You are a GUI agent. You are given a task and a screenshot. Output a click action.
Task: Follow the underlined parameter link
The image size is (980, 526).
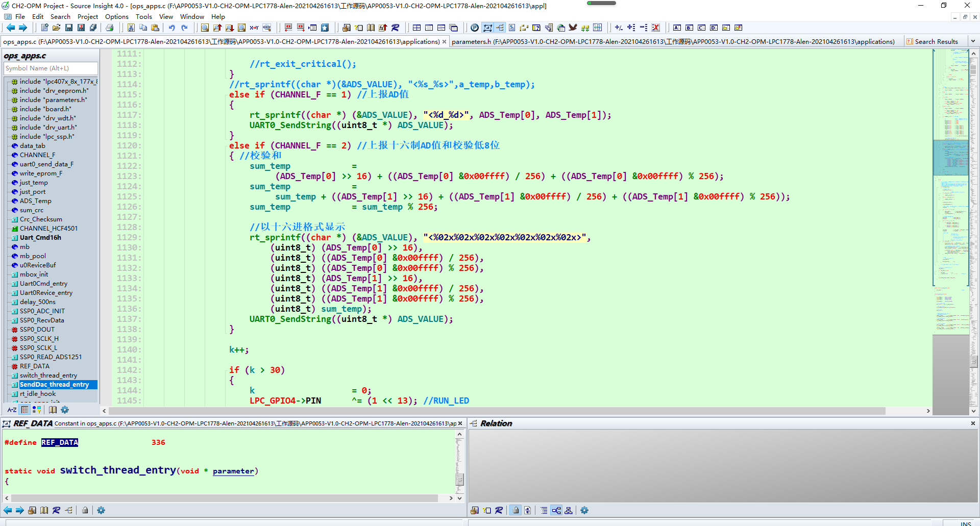coord(233,471)
